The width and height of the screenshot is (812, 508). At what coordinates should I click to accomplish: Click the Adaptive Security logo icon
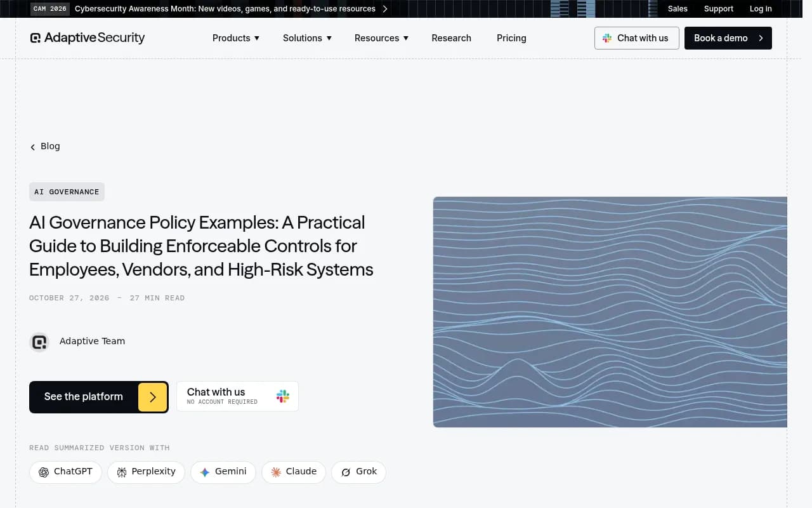click(36, 38)
